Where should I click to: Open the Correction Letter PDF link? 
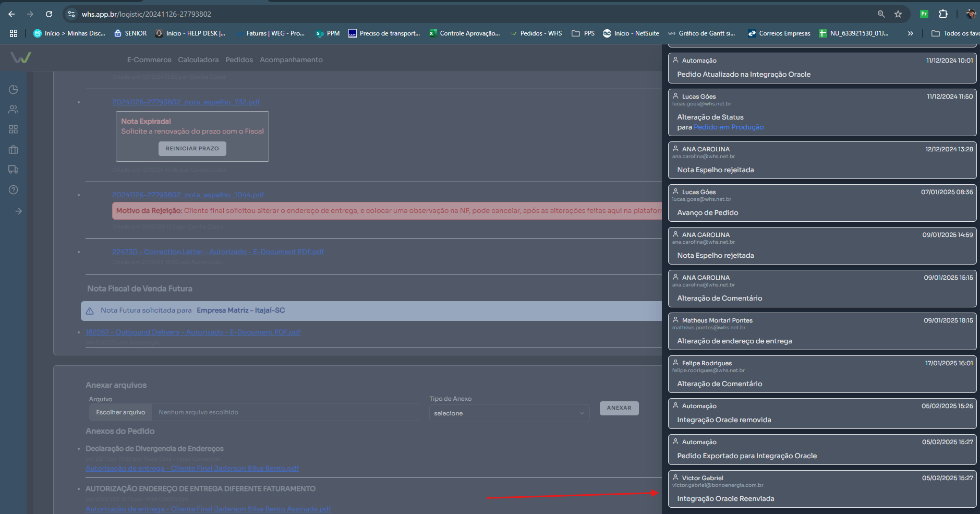[x=218, y=252]
